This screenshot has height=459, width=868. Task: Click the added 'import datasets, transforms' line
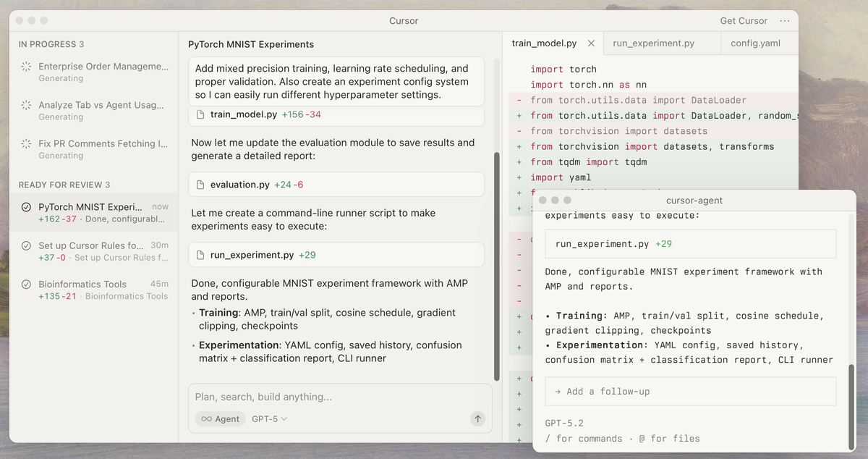tap(652, 146)
